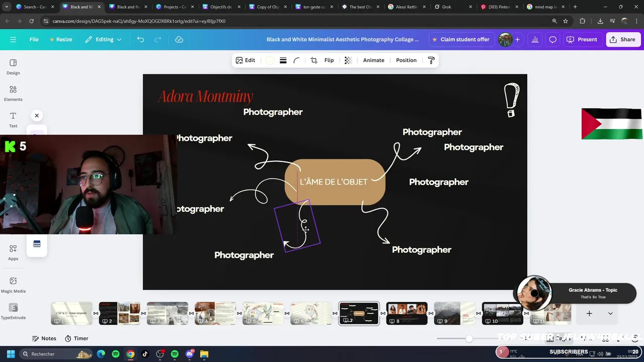Viewport: 644px width, 362px height.
Task: Select page 9 thumbnail
Action: [454, 313]
